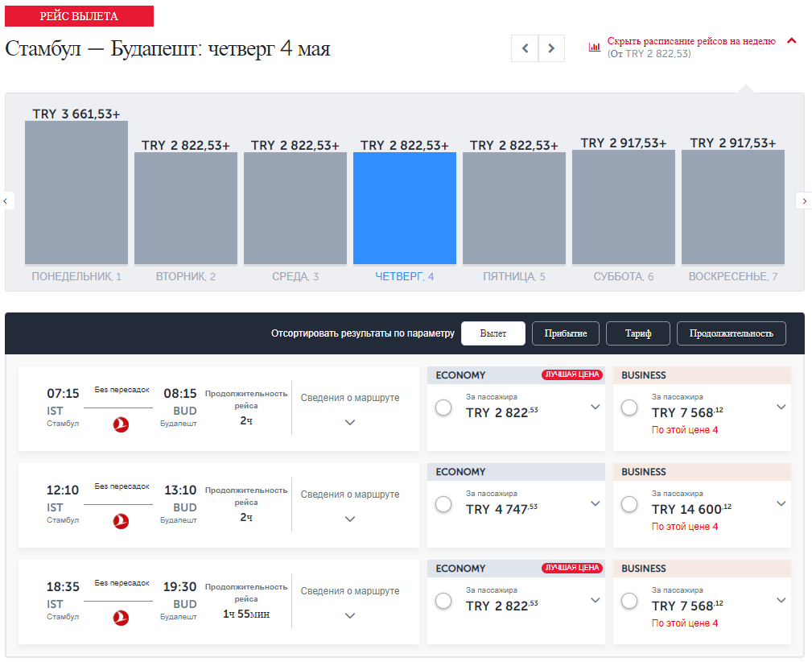This screenshot has width=812, height=662.
Task: Expand the Business fare options for the 18:35 flight
Action: pyautogui.click(x=781, y=601)
